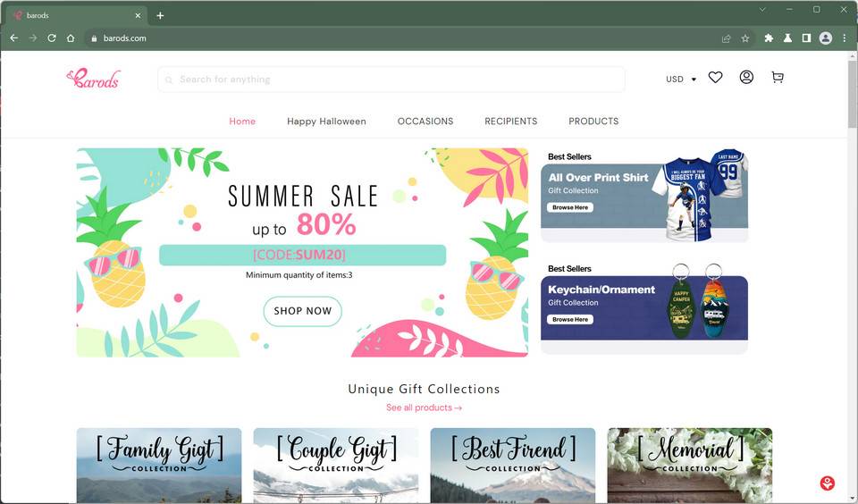Browse the All Over Print Shirt collection
Image resolution: width=858 pixels, height=504 pixels.
[570, 207]
